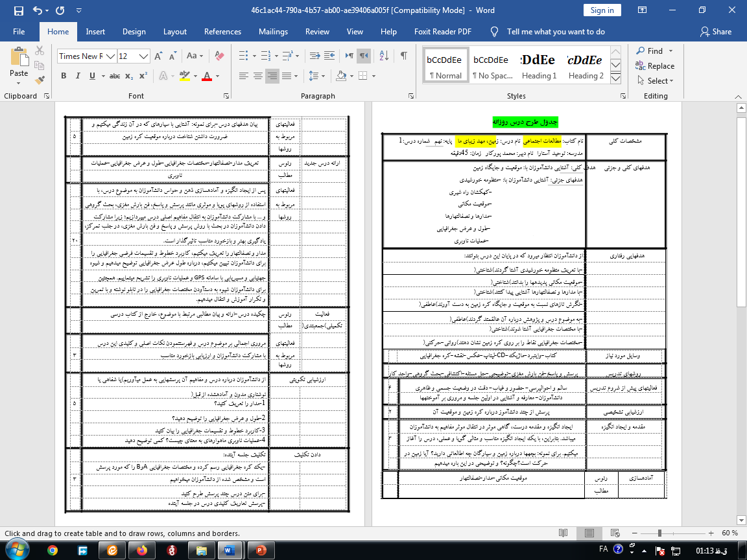Apply subscript formatting
The height and width of the screenshot is (560, 747).
[x=129, y=76]
